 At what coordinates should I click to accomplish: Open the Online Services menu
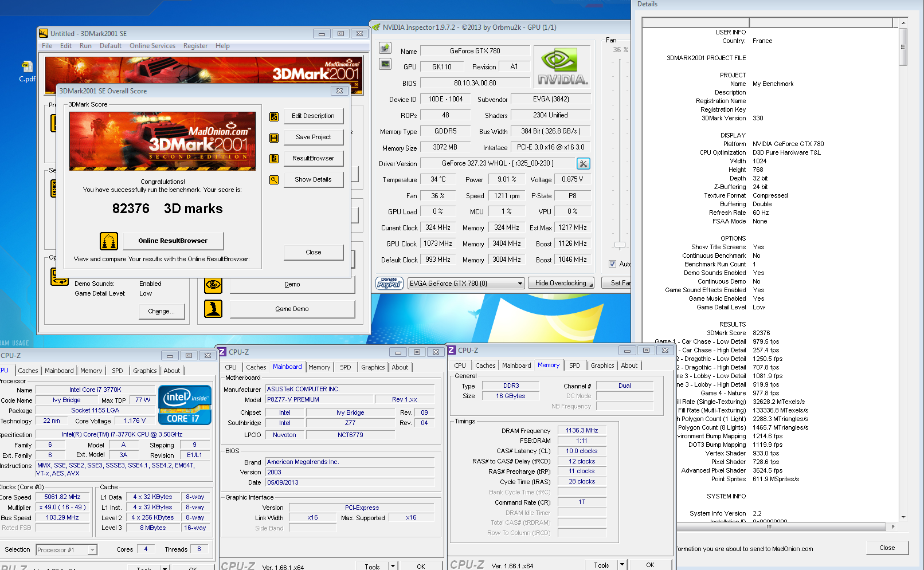coord(152,46)
